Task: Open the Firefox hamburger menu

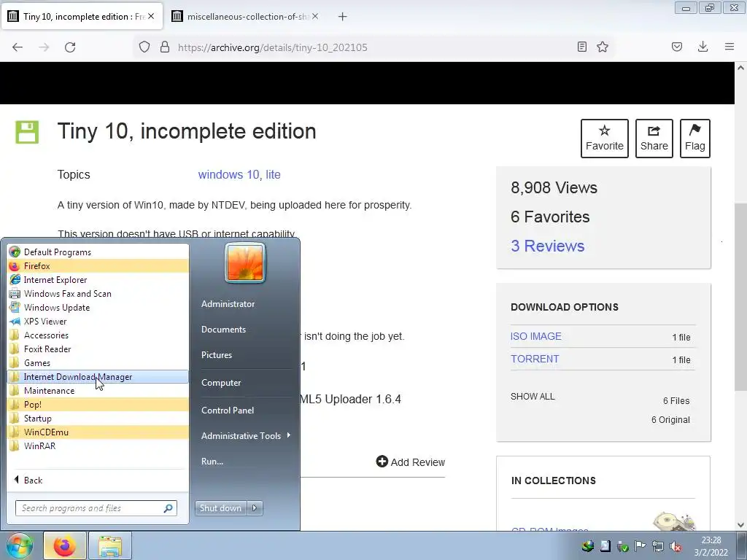Action: [729, 47]
